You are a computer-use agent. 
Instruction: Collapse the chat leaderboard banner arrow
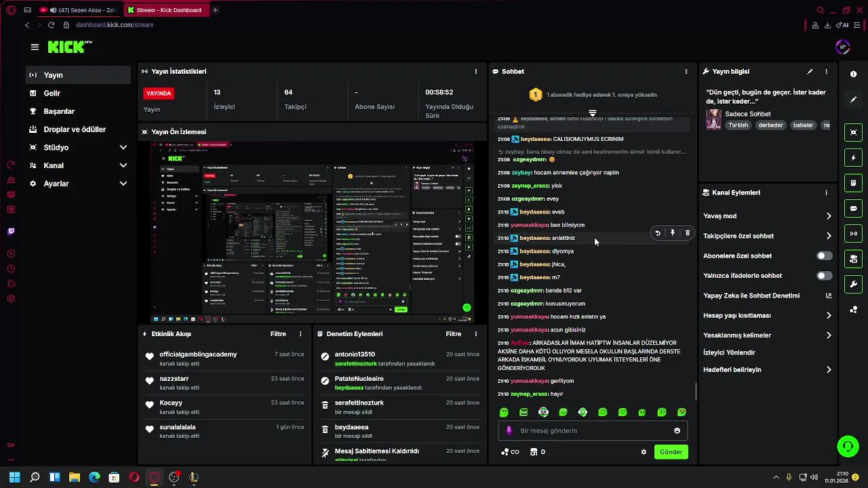click(592, 113)
